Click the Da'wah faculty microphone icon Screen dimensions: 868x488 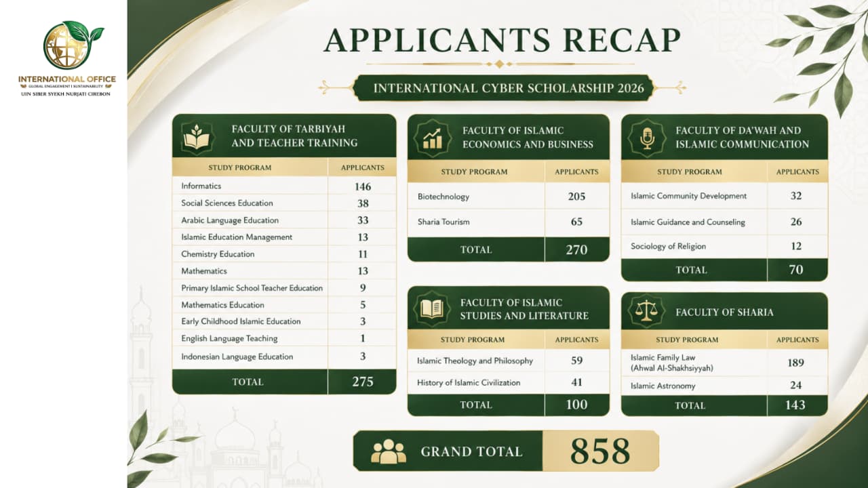(x=647, y=137)
